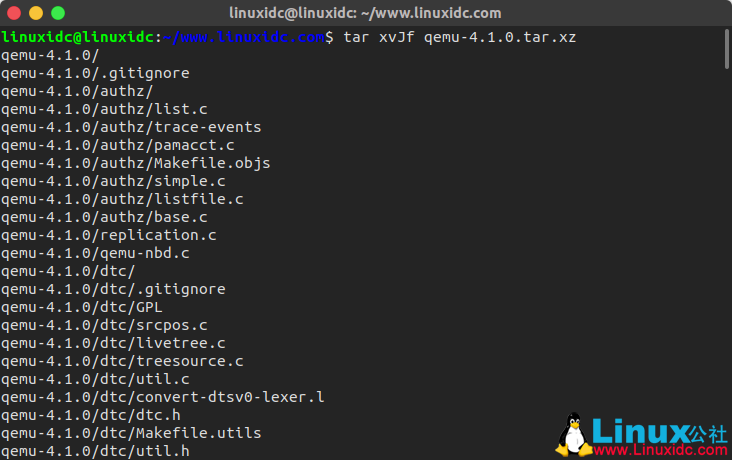This screenshot has width=732, height=460.
Task: Click the line qemu-4.1.0/authz/simple.c
Action: pos(113,181)
